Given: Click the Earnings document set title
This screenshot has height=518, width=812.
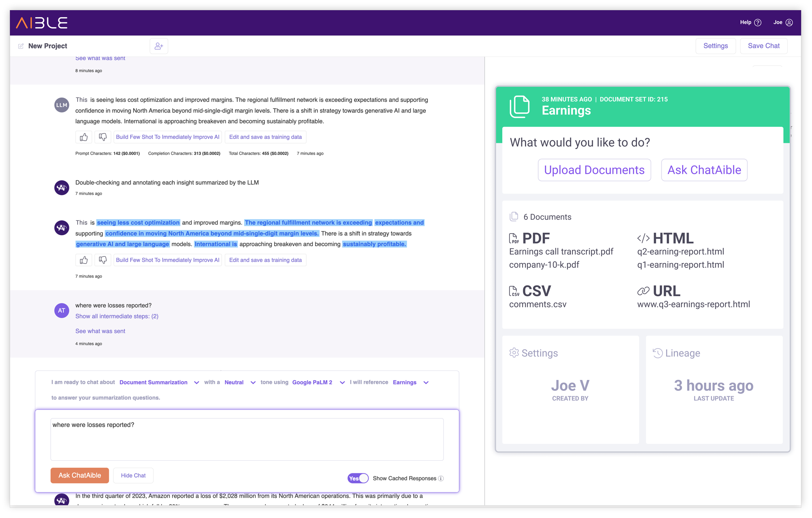Looking at the screenshot, I should (x=566, y=111).
